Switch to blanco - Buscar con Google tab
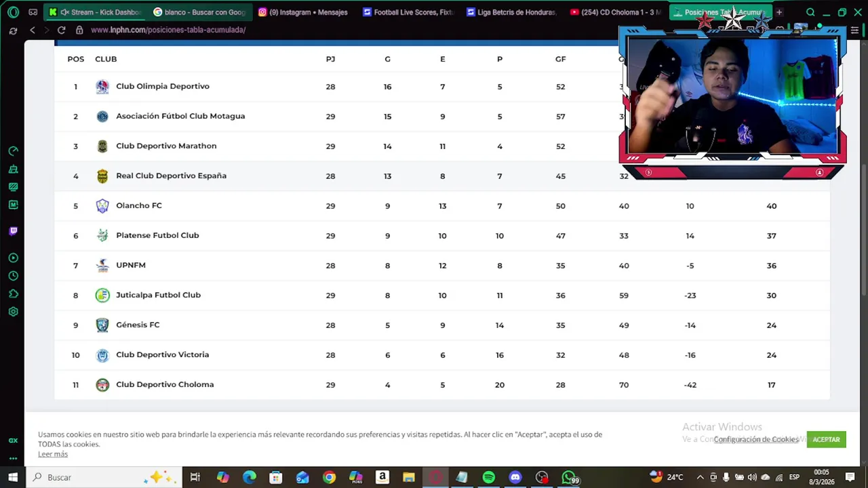This screenshot has height=488, width=868. [199, 12]
